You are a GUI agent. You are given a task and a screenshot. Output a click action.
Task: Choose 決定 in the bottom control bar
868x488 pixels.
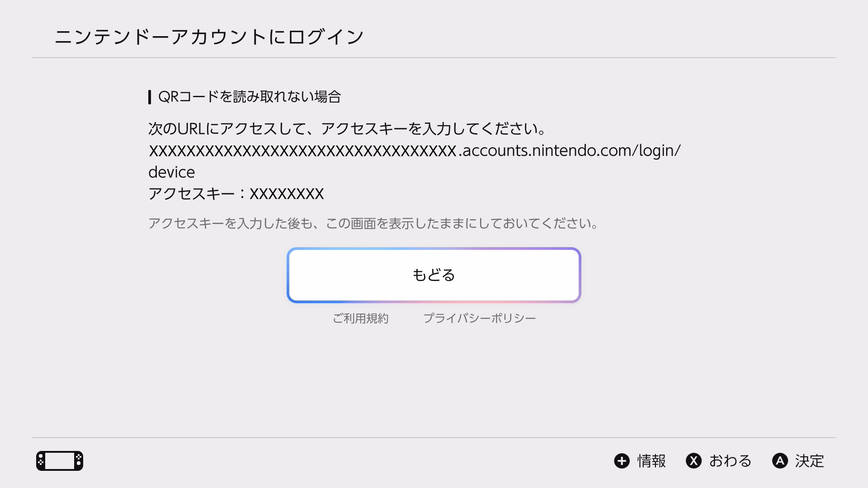[x=811, y=461]
